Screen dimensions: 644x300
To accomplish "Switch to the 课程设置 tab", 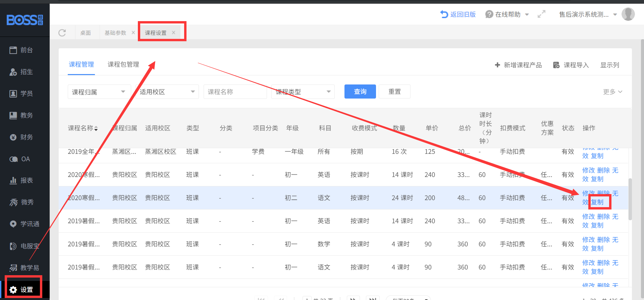I will coord(156,33).
